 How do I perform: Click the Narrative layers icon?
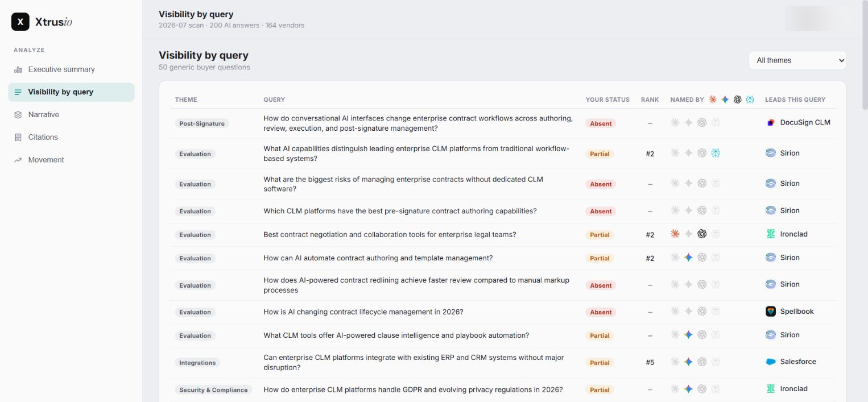pyautogui.click(x=18, y=115)
